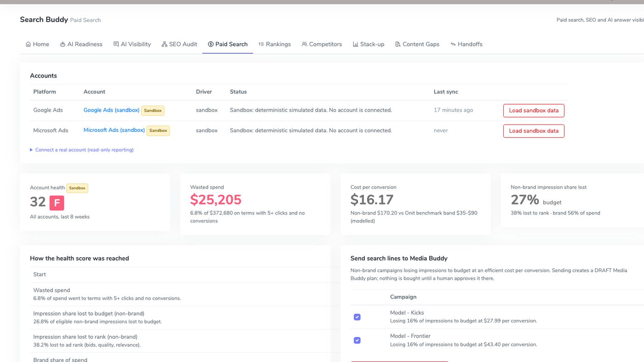Open the AI Visibility tab
The height and width of the screenshot is (362, 644).
pos(132,44)
